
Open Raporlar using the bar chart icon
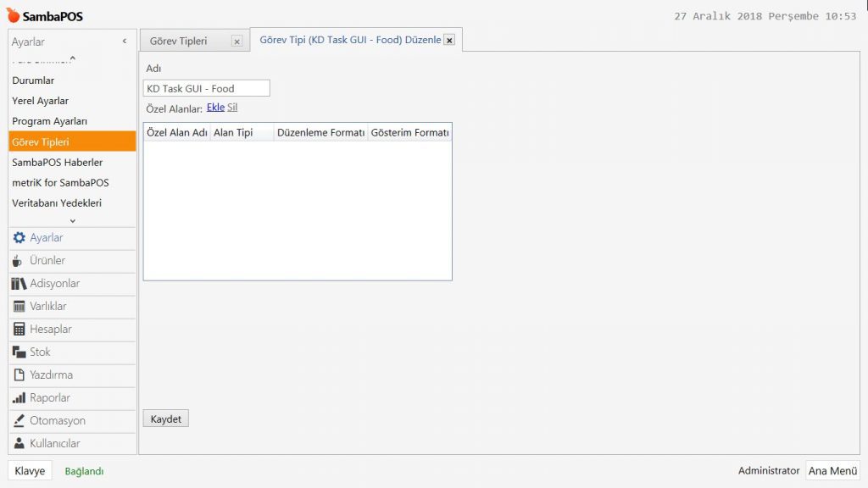[19, 398]
